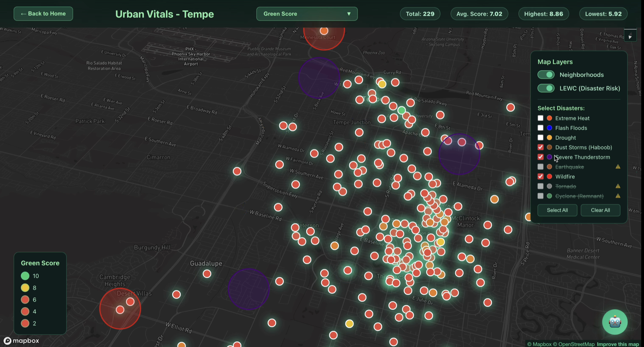The width and height of the screenshot is (644, 347).
Task: Click the Cimarron map label
Action: click(x=158, y=157)
